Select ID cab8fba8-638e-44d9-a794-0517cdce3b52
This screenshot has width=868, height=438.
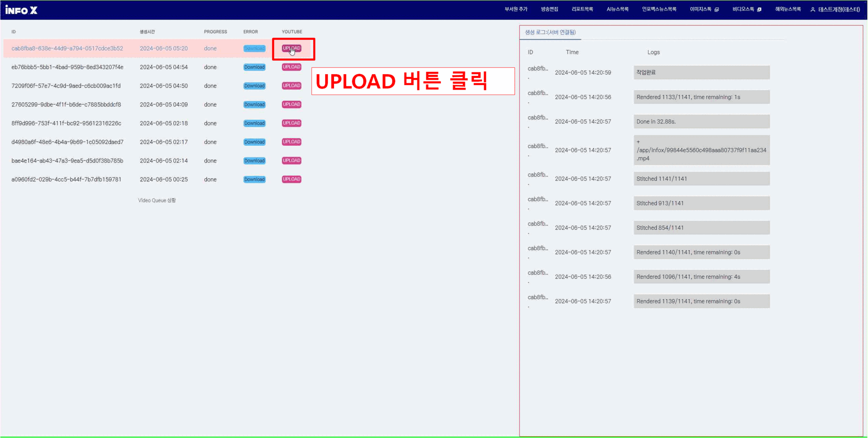pos(67,48)
